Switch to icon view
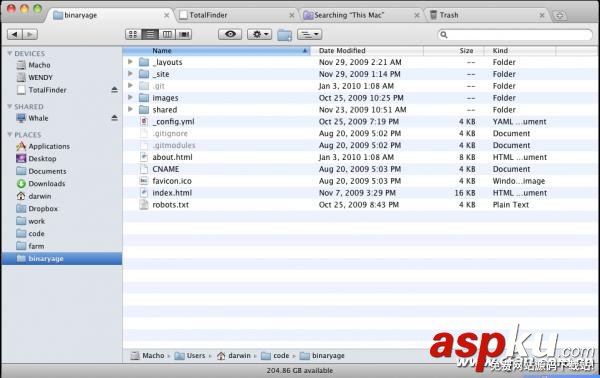The image size is (600, 378). (133, 34)
